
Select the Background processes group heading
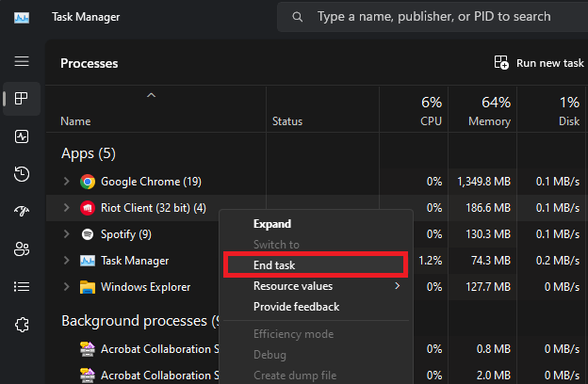(x=139, y=321)
